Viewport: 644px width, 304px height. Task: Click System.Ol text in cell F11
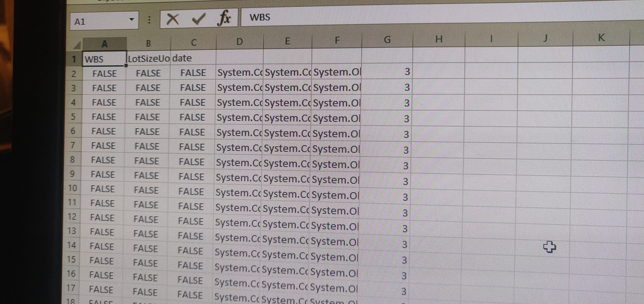(x=335, y=211)
